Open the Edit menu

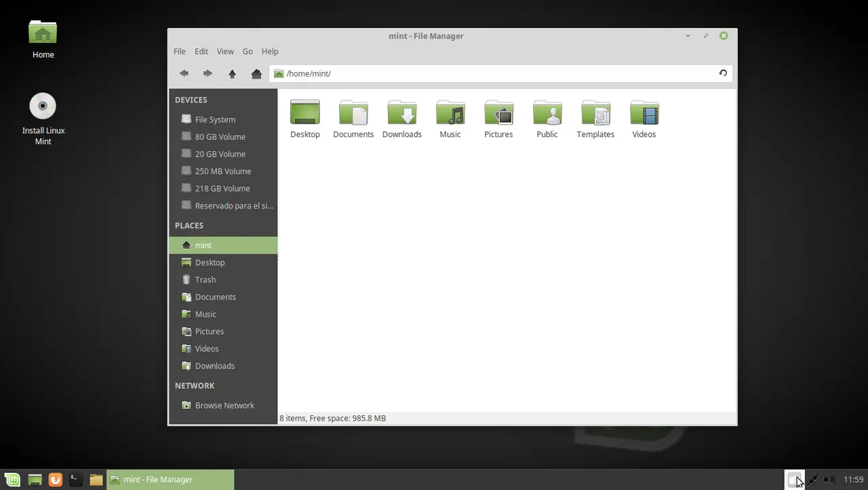tap(201, 52)
